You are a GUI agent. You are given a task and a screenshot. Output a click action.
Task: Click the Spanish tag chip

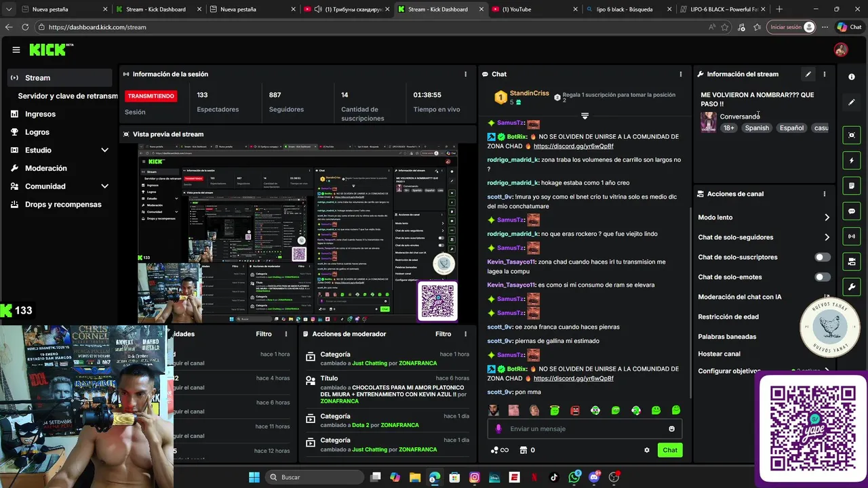pos(757,127)
